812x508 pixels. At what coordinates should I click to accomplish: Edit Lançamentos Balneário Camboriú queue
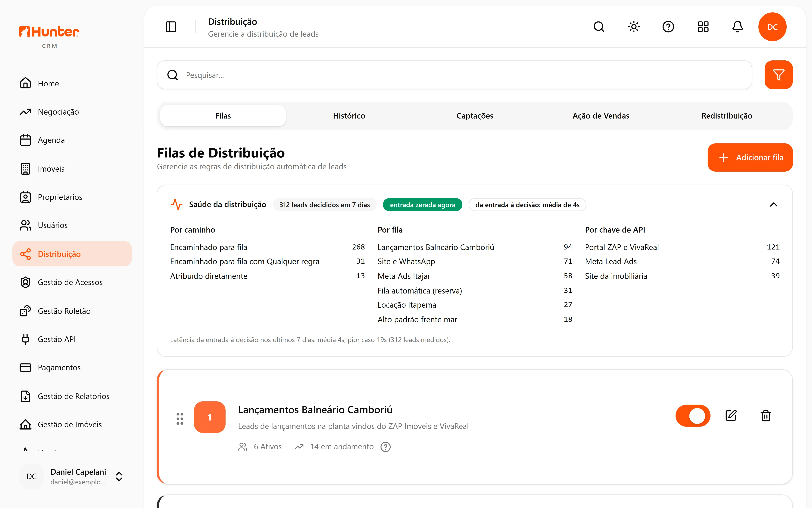731,416
